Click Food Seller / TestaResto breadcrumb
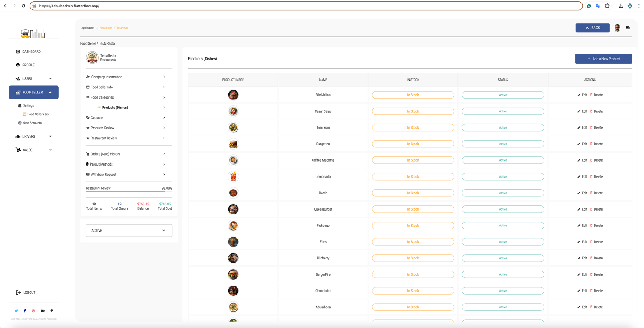This screenshot has height=328, width=644. coord(114,28)
